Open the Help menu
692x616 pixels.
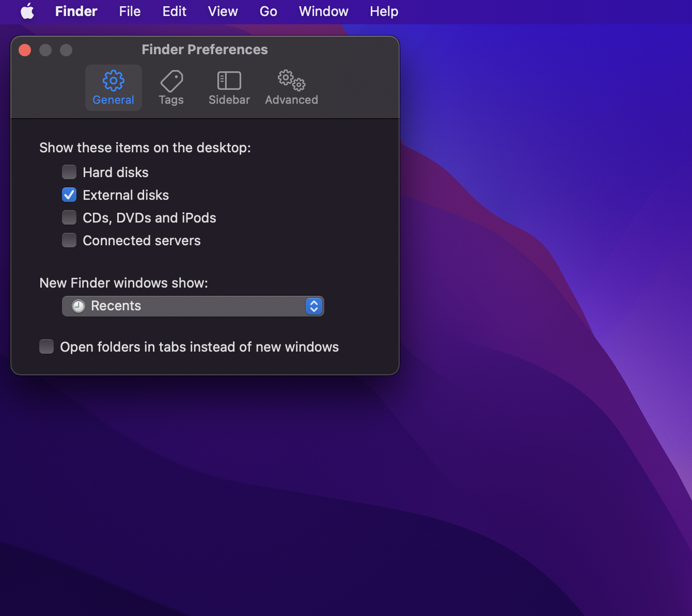click(384, 11)
